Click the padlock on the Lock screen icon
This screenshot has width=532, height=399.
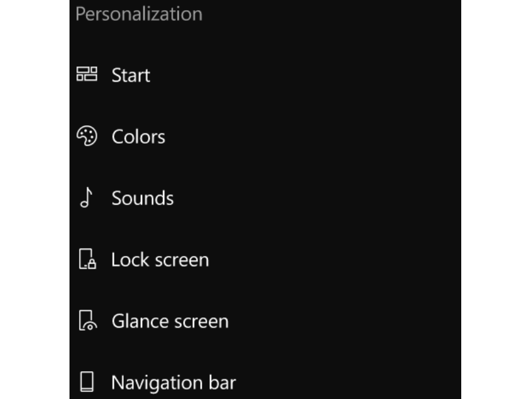[x=91, y=264]
